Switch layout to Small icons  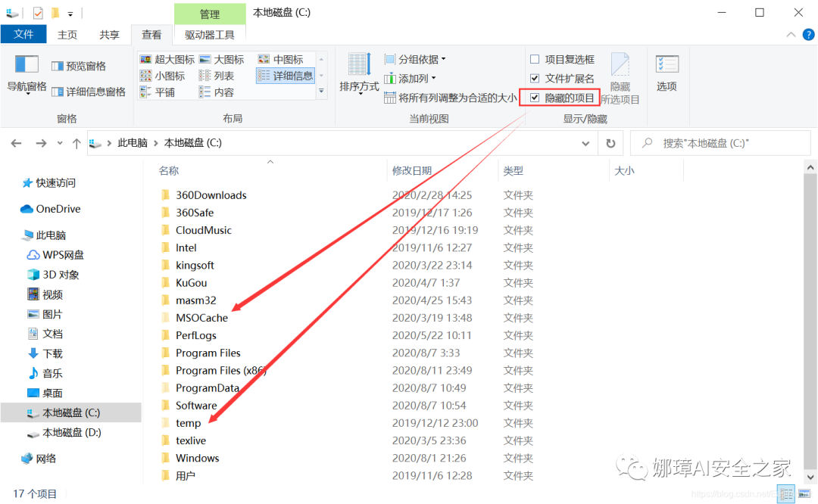point(163,76)
